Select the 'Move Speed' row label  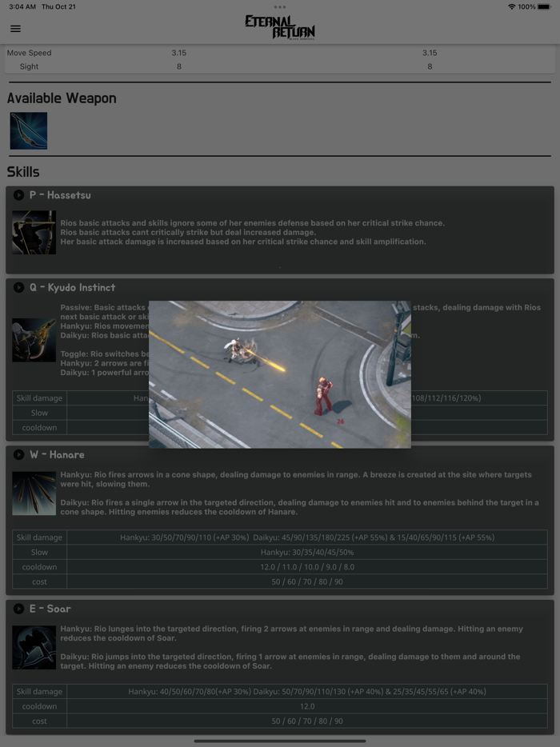point(29,53)
